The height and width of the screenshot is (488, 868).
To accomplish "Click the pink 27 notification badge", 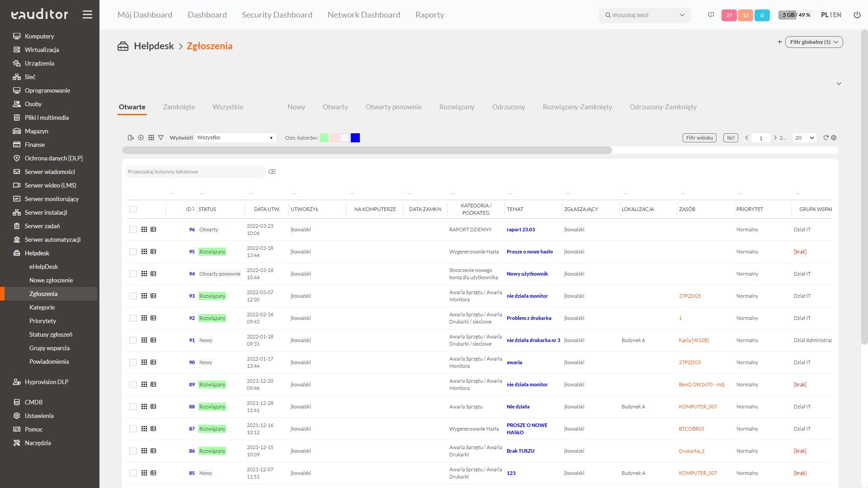I will coord(729,15).
